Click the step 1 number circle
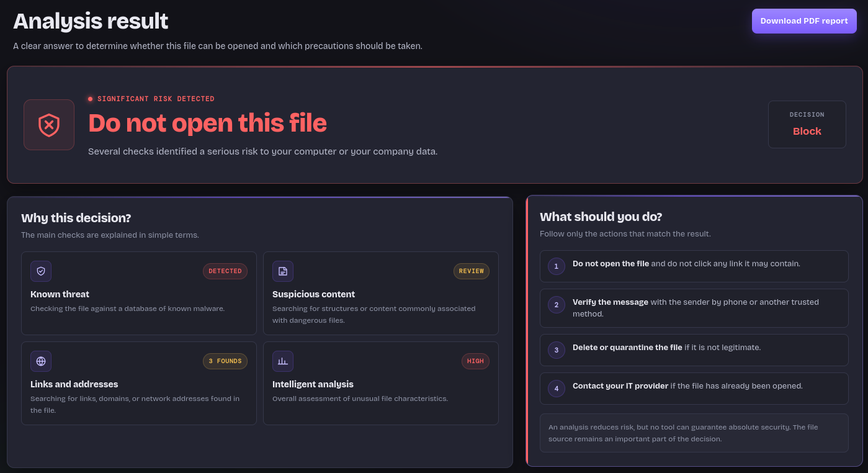The width and height of the screenshot is (868, 473). [x=557, y=266]
